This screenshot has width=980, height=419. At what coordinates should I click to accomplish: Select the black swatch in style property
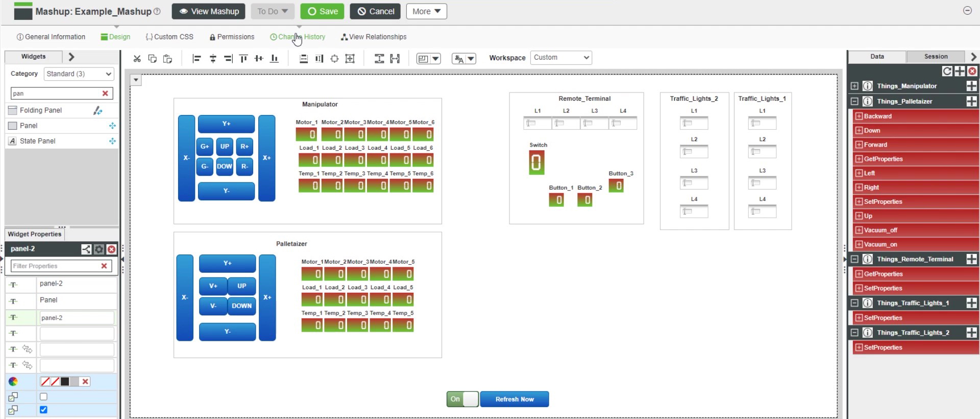point(65,382)
